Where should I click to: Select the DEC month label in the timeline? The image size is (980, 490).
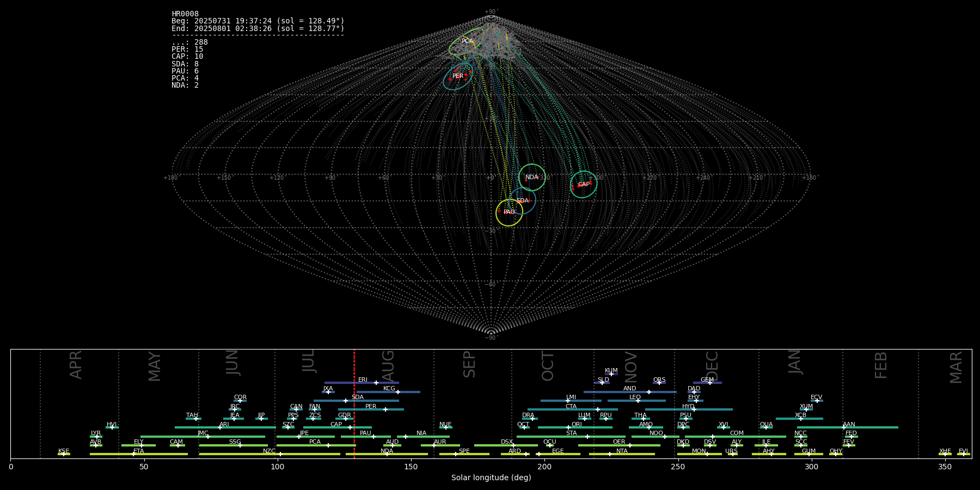click(x=712, y=365)
